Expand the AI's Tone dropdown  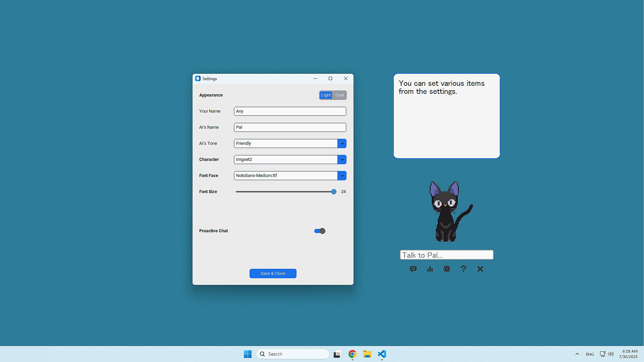[x=342, y=143]
